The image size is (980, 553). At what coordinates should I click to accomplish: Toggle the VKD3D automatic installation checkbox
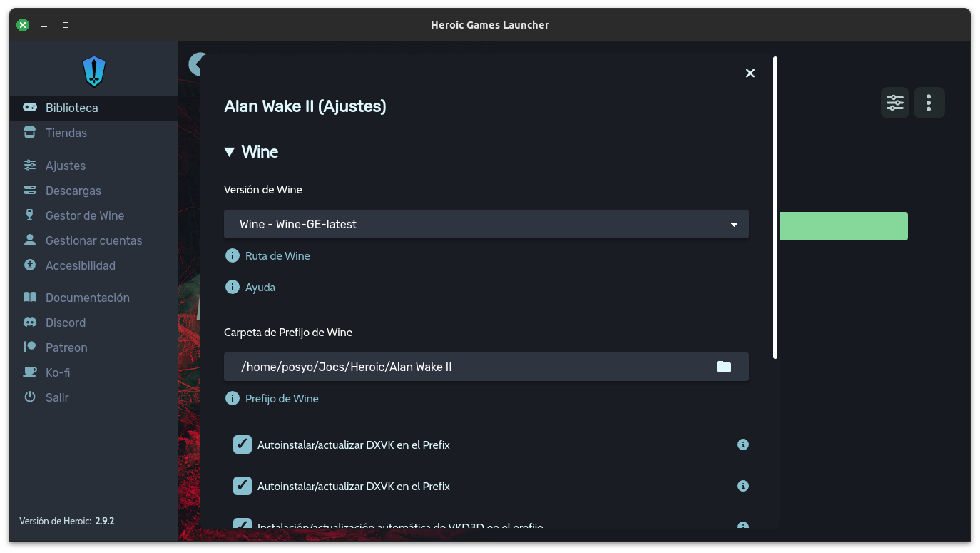click(x=243, y=524)
